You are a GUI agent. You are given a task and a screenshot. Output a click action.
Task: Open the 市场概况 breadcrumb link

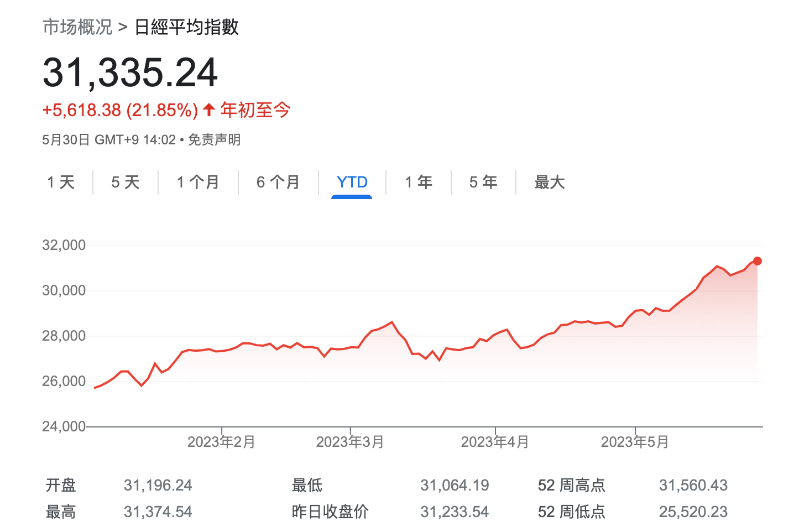click(77, 27)
